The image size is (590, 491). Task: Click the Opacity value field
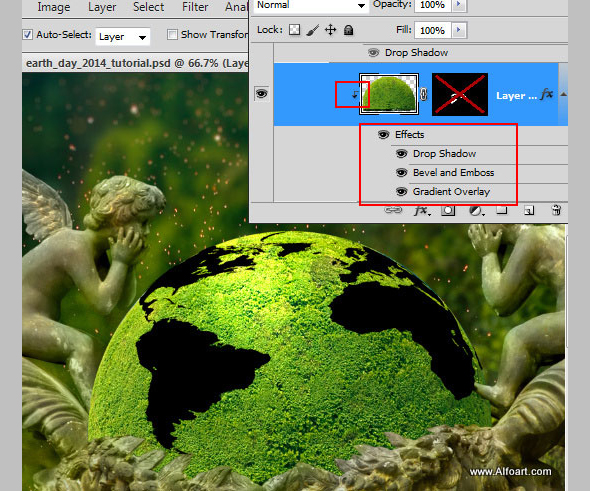coord(432,5)
